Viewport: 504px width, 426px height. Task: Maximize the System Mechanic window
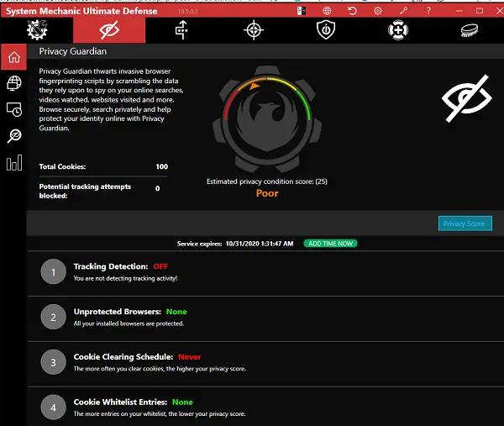[480, 11]
